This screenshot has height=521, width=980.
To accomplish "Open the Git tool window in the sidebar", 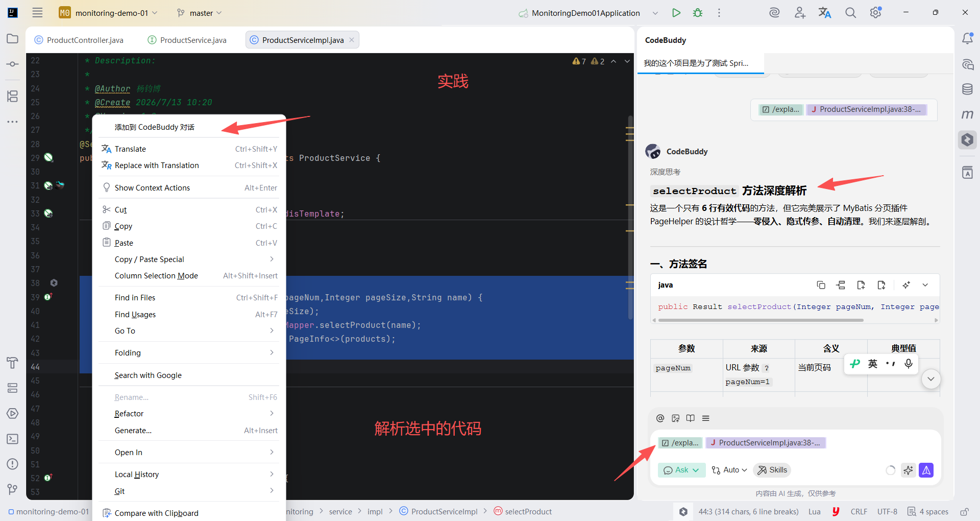I will pos(13,489).
